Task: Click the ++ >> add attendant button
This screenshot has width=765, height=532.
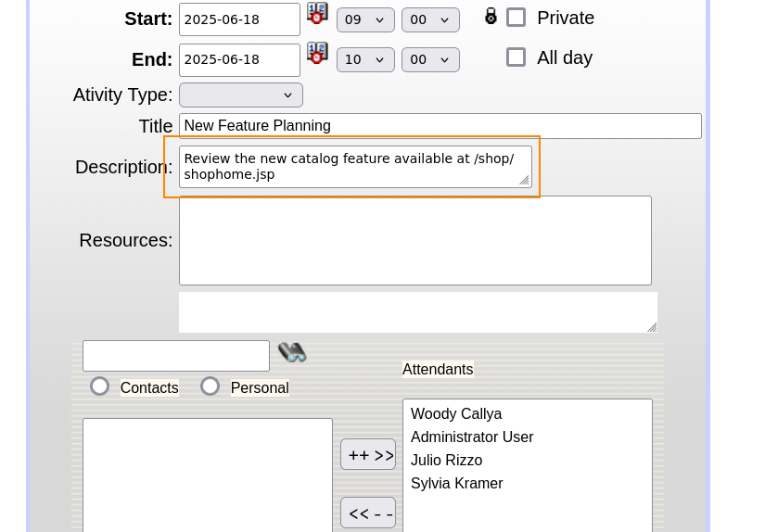Action: pyautogui.click(x=368, y=454)
